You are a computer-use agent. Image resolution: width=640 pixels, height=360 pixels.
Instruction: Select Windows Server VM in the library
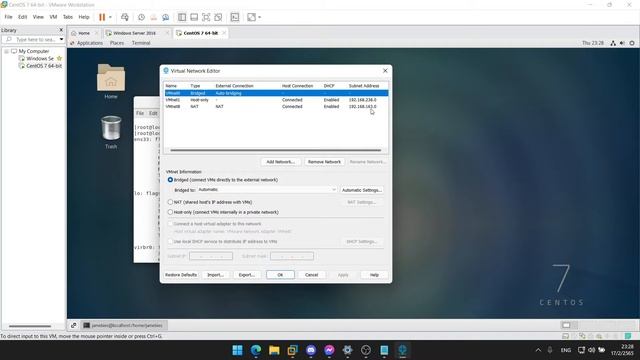[40, 59]
